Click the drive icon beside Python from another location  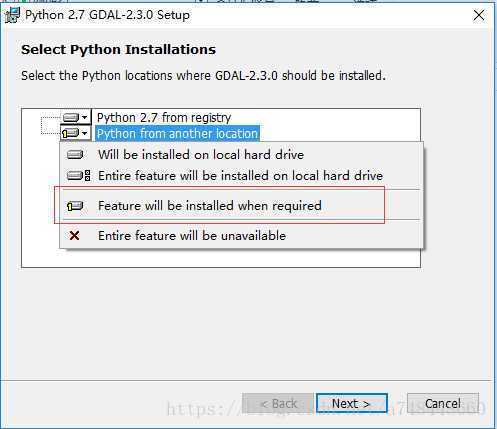[70, 133]
